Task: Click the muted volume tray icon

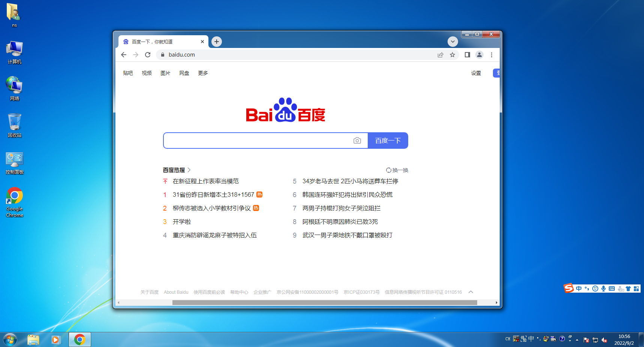Action: click(604, 340)
